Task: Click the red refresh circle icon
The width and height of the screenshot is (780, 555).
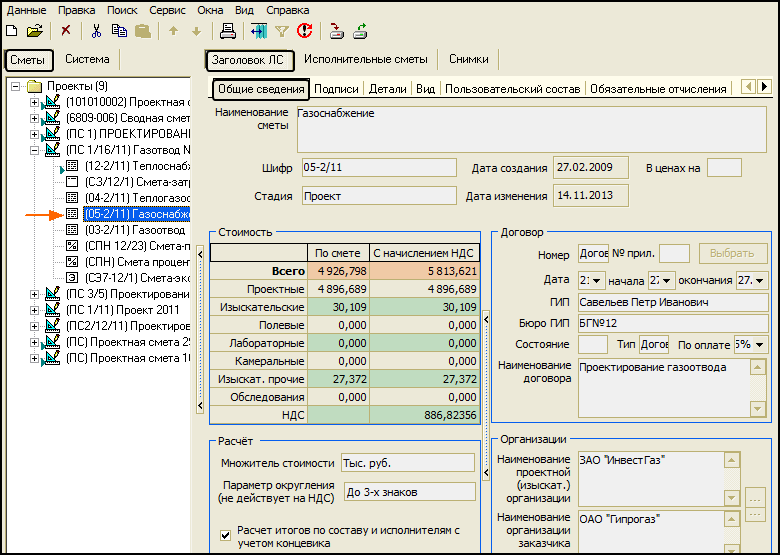Action: pos(304,31)
